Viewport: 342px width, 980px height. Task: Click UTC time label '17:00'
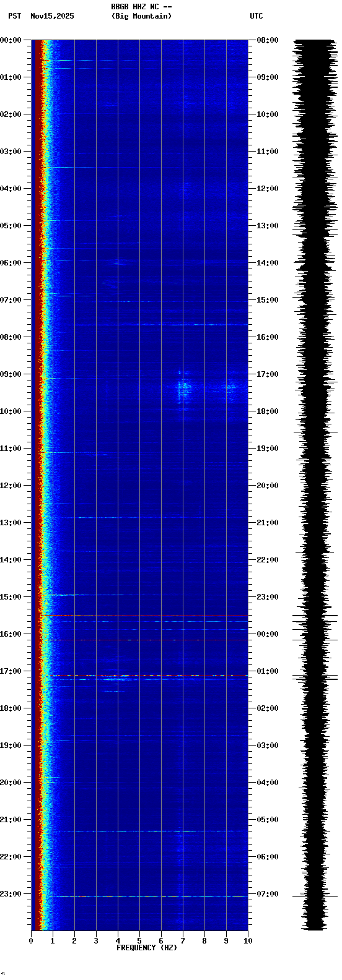pyautogui.click(x=268, y=374)
